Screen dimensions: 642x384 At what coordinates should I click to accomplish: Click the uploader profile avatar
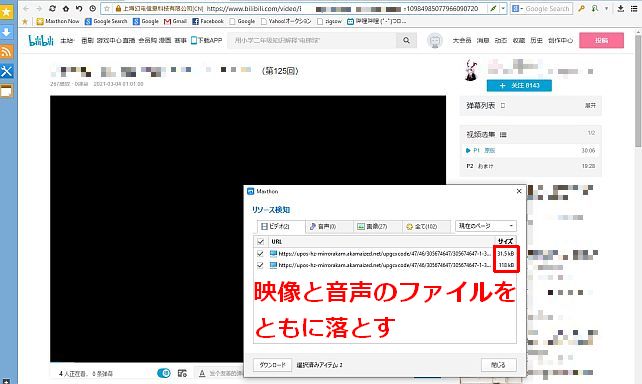pyautogui.click(x=471, y=70)
